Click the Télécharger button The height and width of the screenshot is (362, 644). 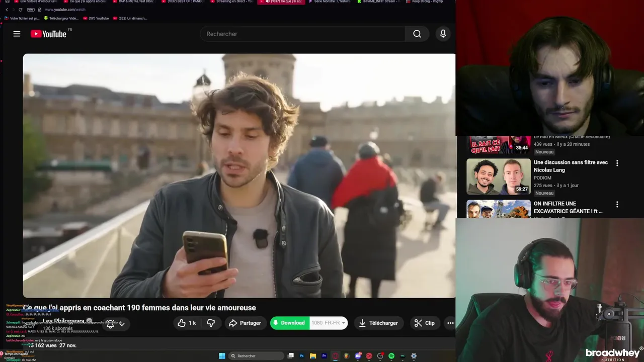378,323
